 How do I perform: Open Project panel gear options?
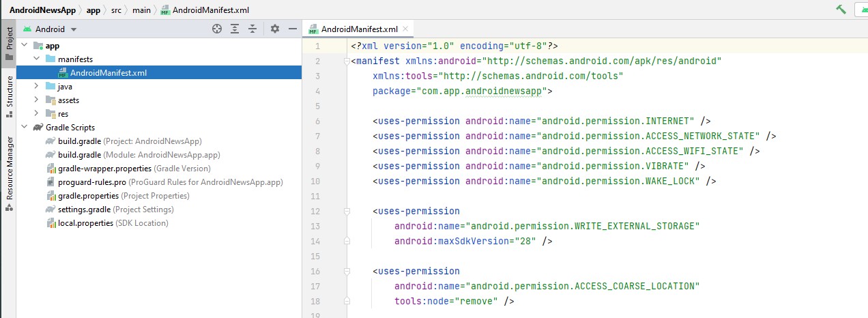(275, 29)
